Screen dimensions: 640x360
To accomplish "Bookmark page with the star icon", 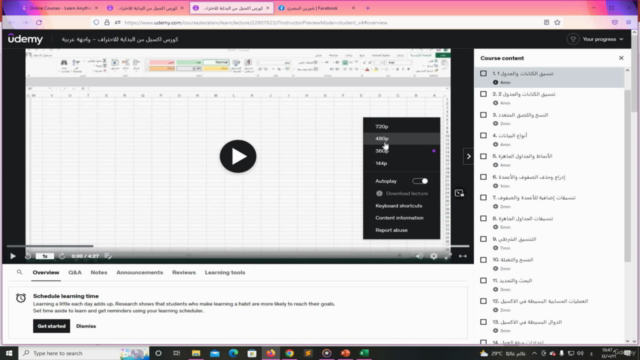I will pyautogui.click(x=557, y=22).
